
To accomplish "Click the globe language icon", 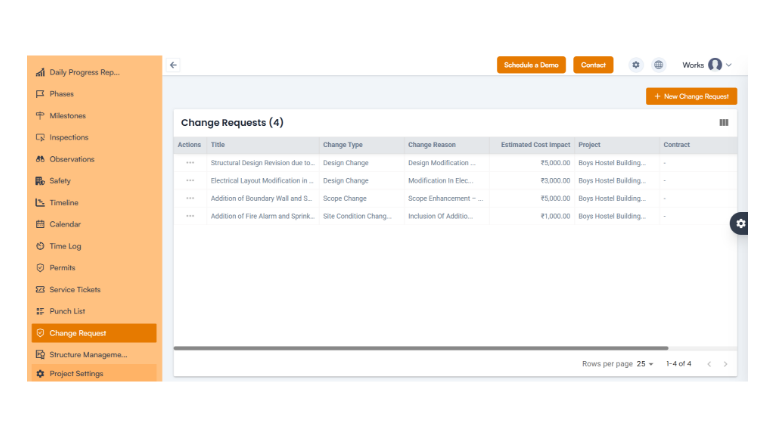I will point(659,65).
